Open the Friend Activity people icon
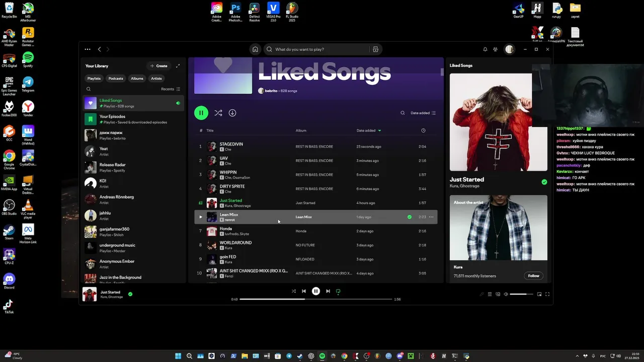This screenshot has height=362, width=644. pos(496,49)
